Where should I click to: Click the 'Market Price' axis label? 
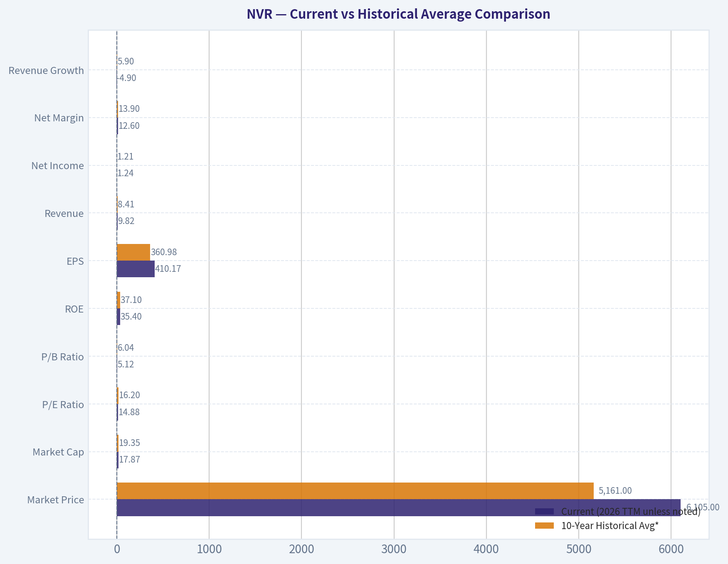pyautogui.click(x=56, y=500)
